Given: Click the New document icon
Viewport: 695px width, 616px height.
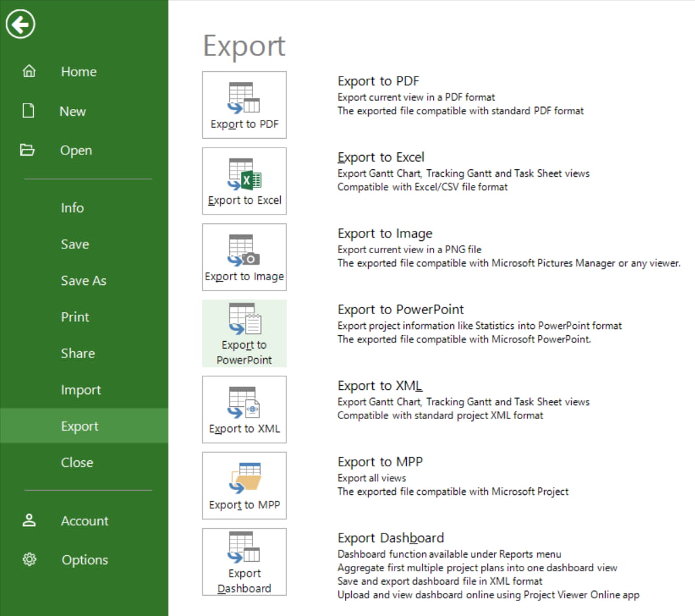Looking at the screenshot, I should [x=29, y=110].
